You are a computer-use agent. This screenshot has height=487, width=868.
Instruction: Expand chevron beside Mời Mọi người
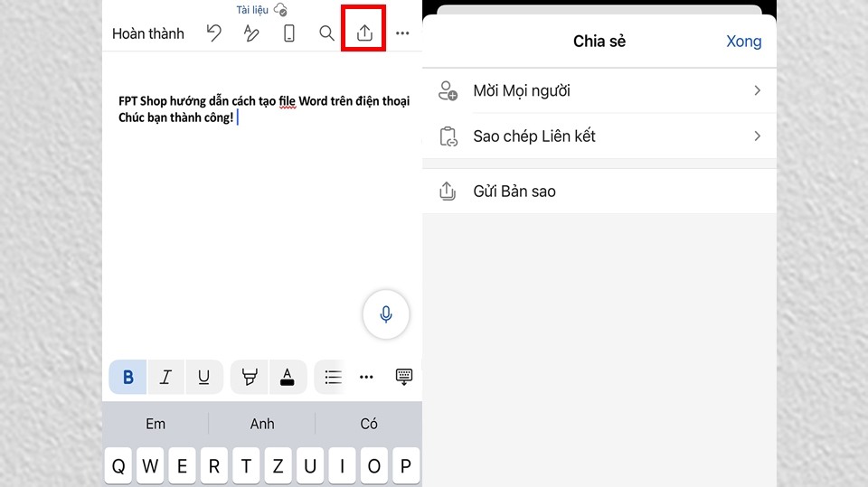(758, 90)
